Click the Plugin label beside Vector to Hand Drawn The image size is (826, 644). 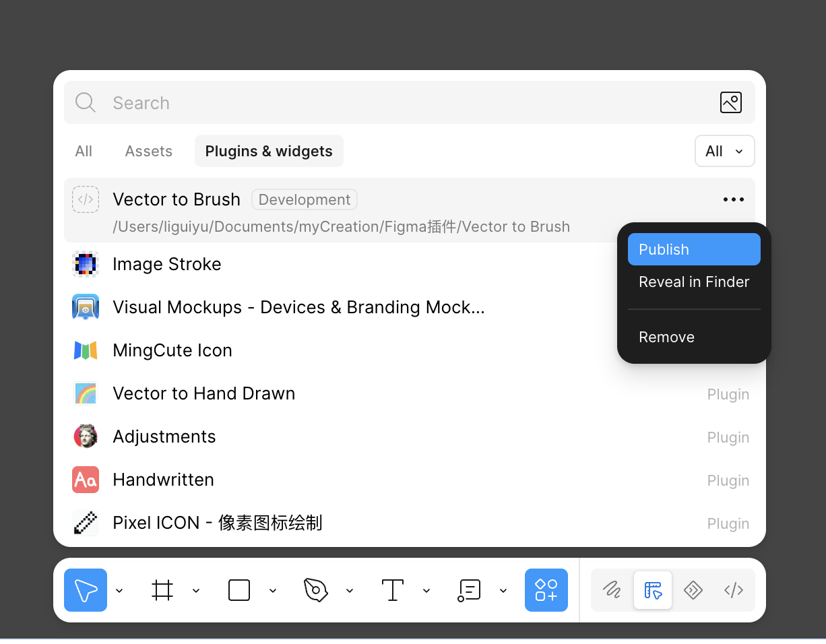click(728, 394)
